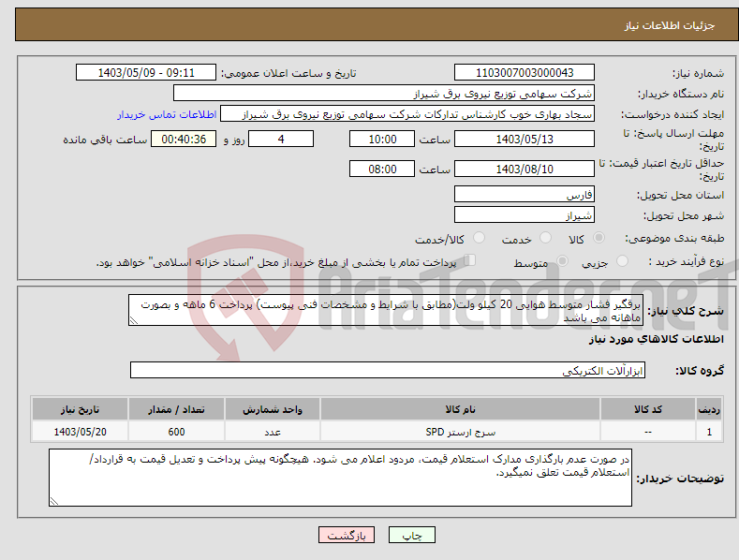Image resolution: width=739 pixels, height=560 pixels.
Task: Click the description textarea resize handle
Action: [x=133, y=321]
